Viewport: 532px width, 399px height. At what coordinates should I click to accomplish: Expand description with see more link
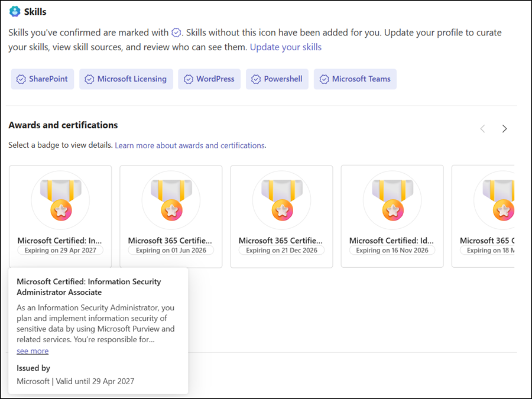pyautogui.click(x=33, y=351)
